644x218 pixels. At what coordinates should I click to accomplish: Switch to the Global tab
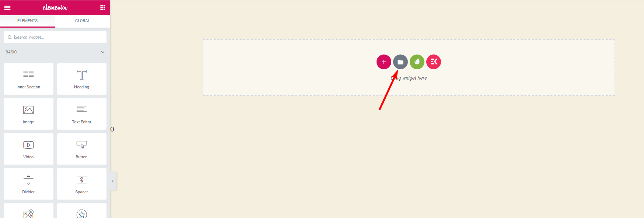(83, 21)
